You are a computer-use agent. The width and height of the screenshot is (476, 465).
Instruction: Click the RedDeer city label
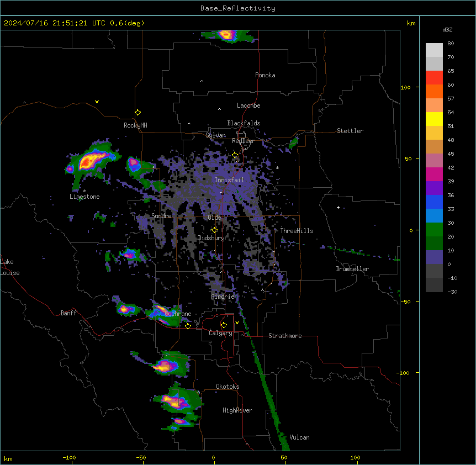[244, 141]
